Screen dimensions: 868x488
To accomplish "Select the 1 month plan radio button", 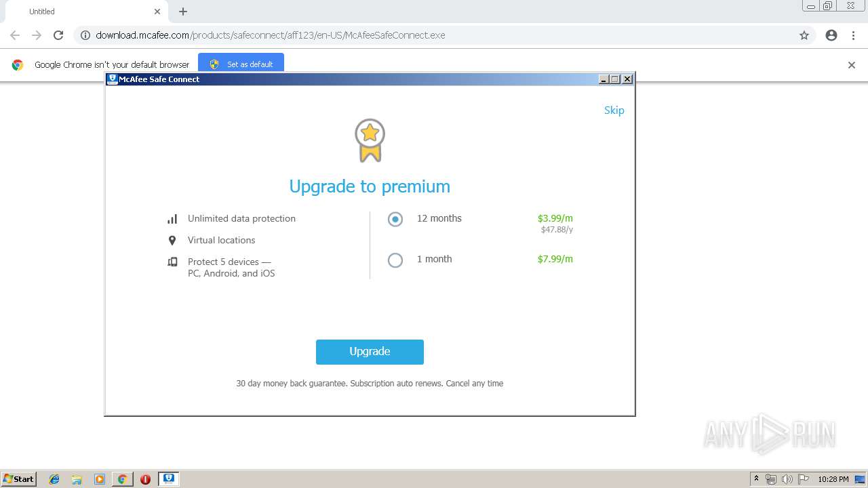I will 395,260.
